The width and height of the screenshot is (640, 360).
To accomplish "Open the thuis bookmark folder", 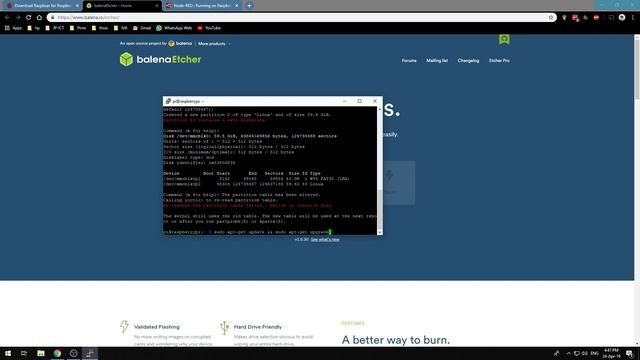I will tap(100, 28).
